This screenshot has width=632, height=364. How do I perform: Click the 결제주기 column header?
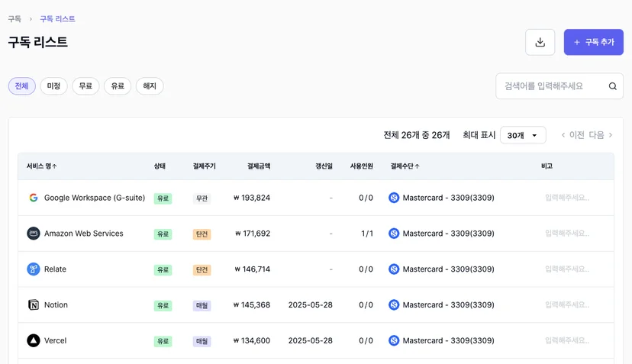(x=205, y=166)
